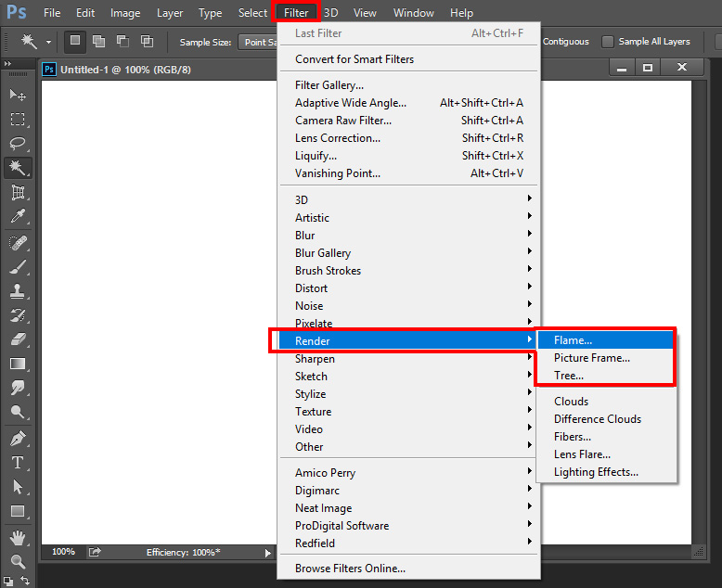
Task: Choose Subtract from Selection mode
Action: 122,42
